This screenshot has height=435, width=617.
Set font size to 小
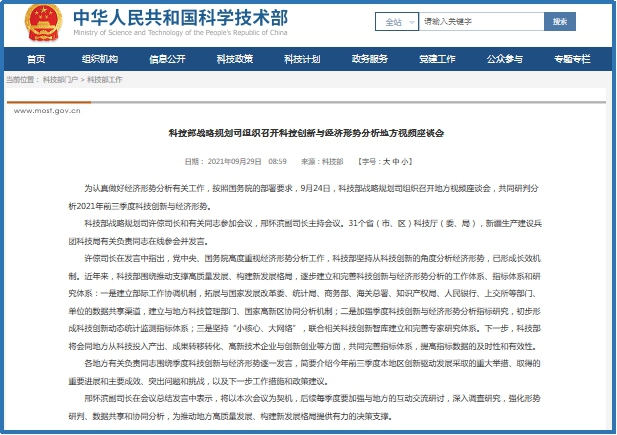[x=405, y=161]
